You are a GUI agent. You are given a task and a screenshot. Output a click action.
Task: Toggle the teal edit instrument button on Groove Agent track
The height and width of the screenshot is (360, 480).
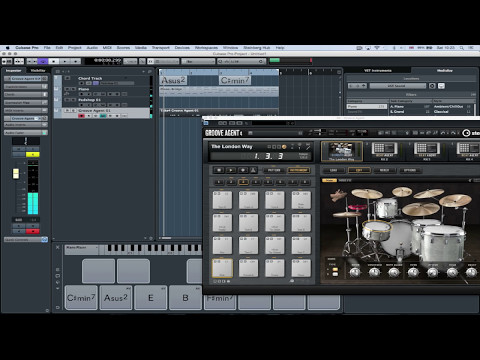click(103, 116)
